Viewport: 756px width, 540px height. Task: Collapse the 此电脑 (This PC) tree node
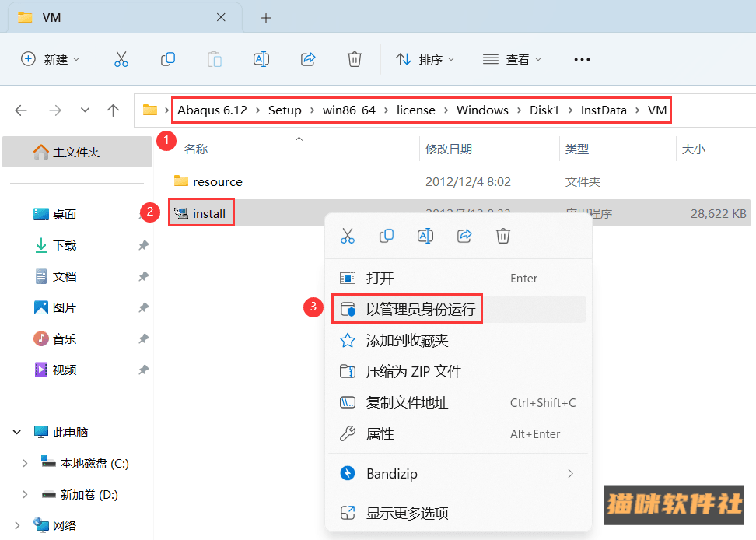(17, 432)
